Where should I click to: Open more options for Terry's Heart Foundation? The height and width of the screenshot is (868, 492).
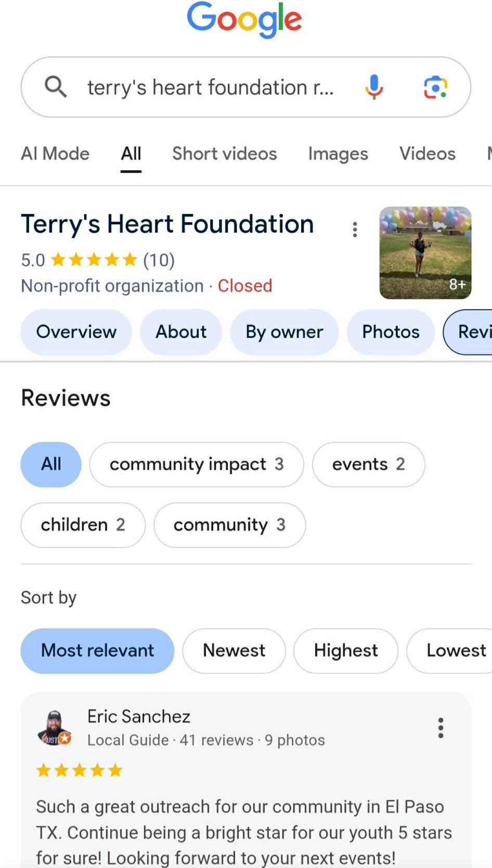(355, 229)
